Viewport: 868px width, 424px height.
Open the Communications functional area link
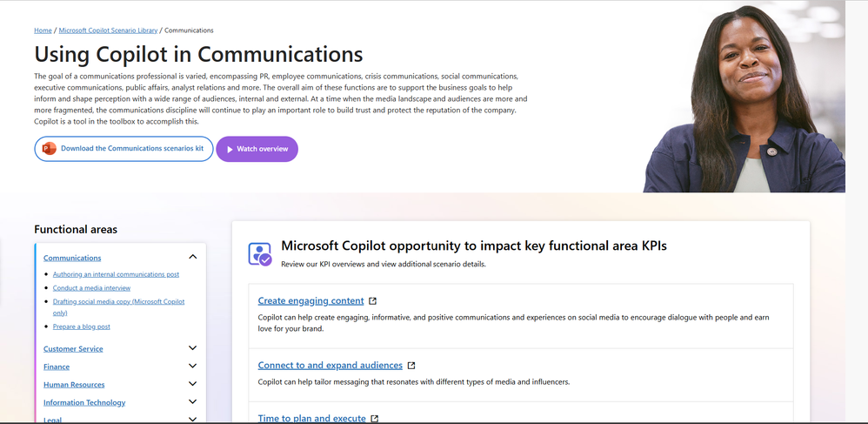point(72,258)
